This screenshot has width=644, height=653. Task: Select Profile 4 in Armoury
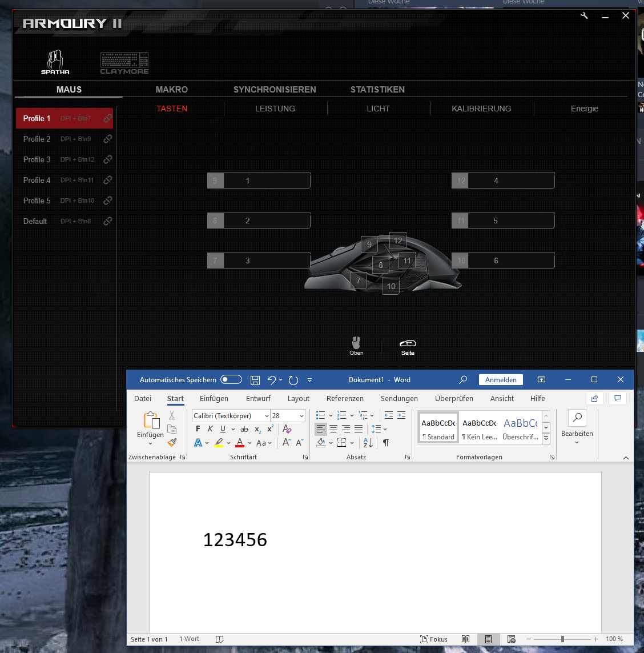(x=65, y=181)
